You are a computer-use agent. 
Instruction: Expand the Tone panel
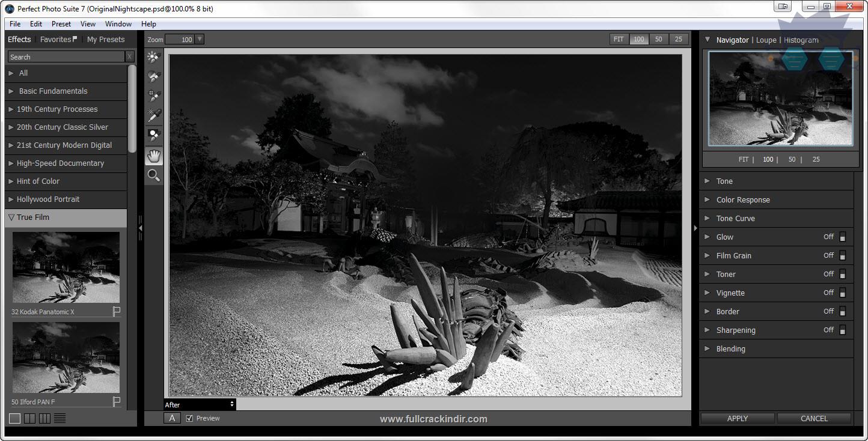click(x=776, y=181)
